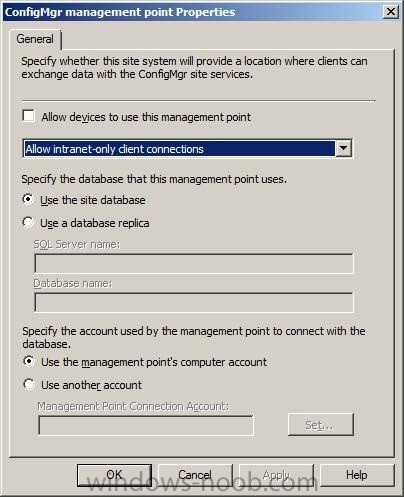Click the Database name text box
The image size is (404, 497).
194,302
